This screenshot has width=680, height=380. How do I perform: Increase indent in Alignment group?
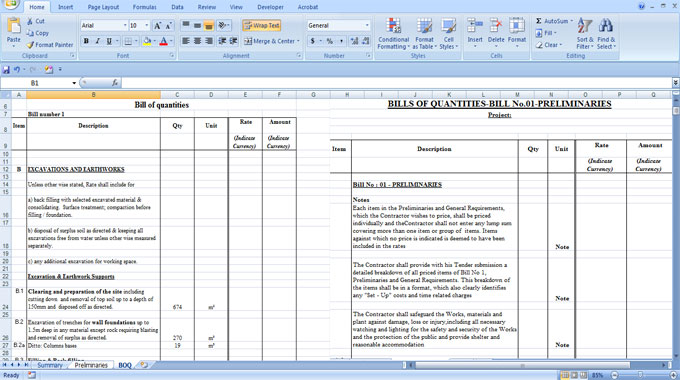tap(233, 41)
